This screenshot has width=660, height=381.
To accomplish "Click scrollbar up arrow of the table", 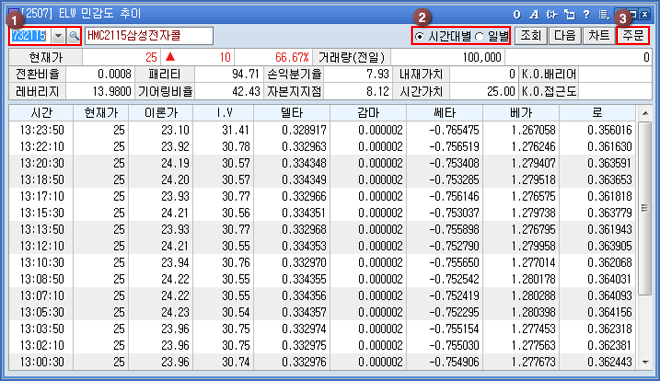I will pos(645,113).
